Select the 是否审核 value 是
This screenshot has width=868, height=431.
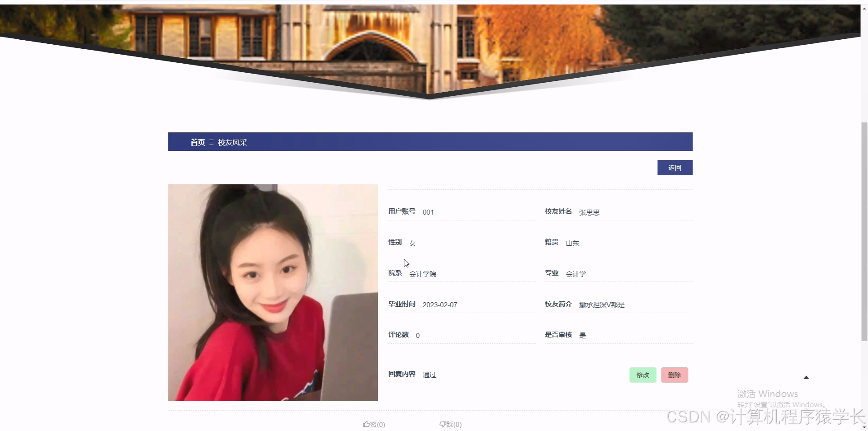pyautogui.click(x=583, y=335)
